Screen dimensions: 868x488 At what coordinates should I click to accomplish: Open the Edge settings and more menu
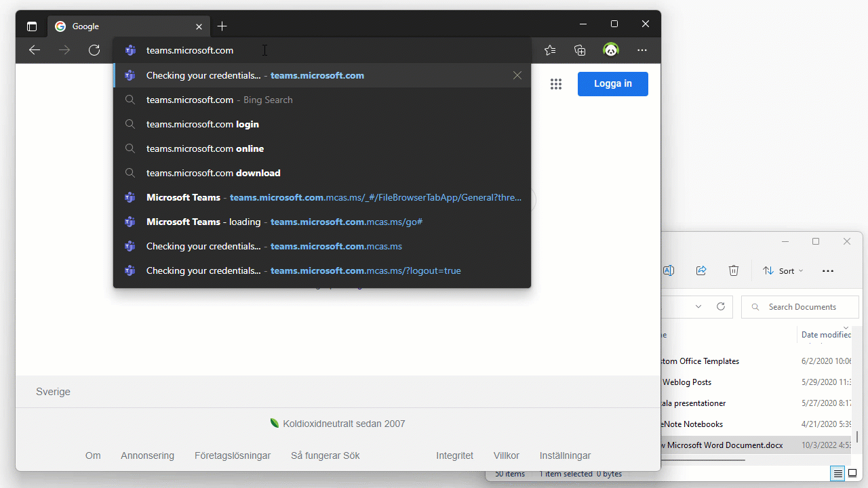pos(642,50)
